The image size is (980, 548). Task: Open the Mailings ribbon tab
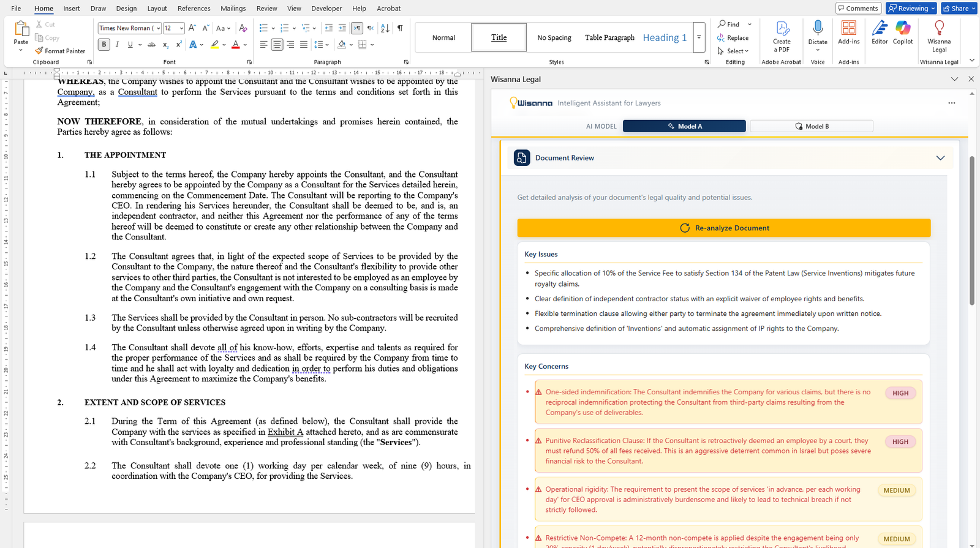233,9
